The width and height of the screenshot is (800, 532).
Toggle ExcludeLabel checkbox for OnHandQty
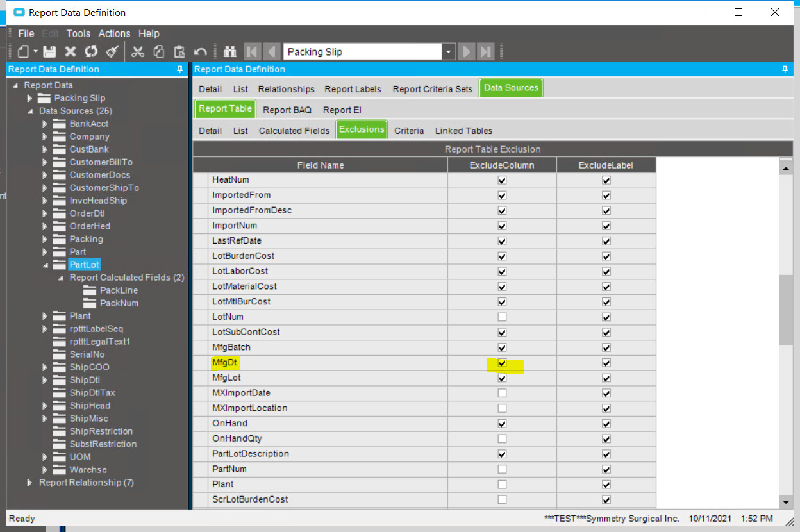point(606,438)
